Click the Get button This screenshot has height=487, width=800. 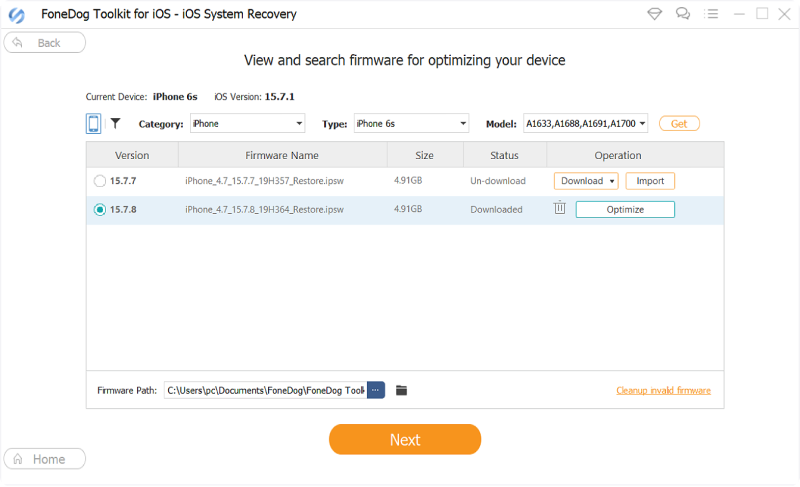coord(679,124)
